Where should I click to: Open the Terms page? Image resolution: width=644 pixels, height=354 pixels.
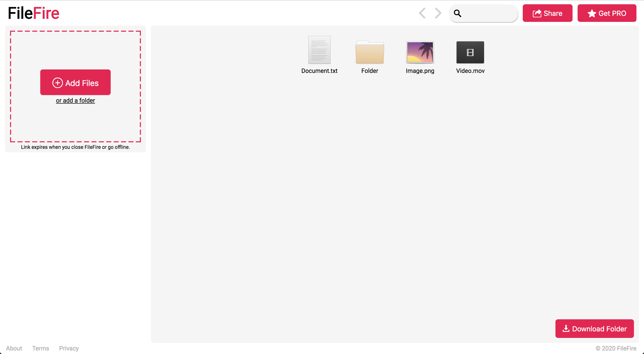[x=41, y=348]
